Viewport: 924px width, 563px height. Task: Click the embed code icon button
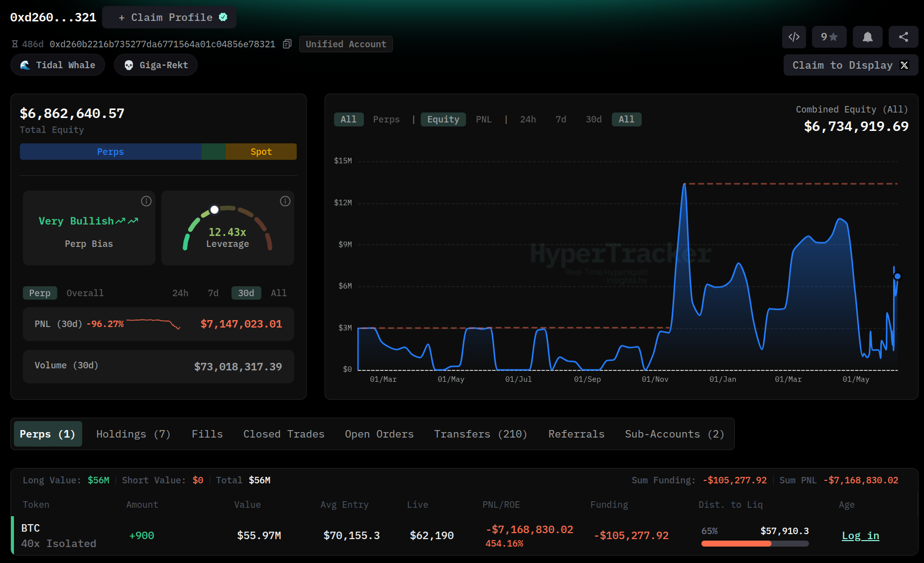[794, 37]
